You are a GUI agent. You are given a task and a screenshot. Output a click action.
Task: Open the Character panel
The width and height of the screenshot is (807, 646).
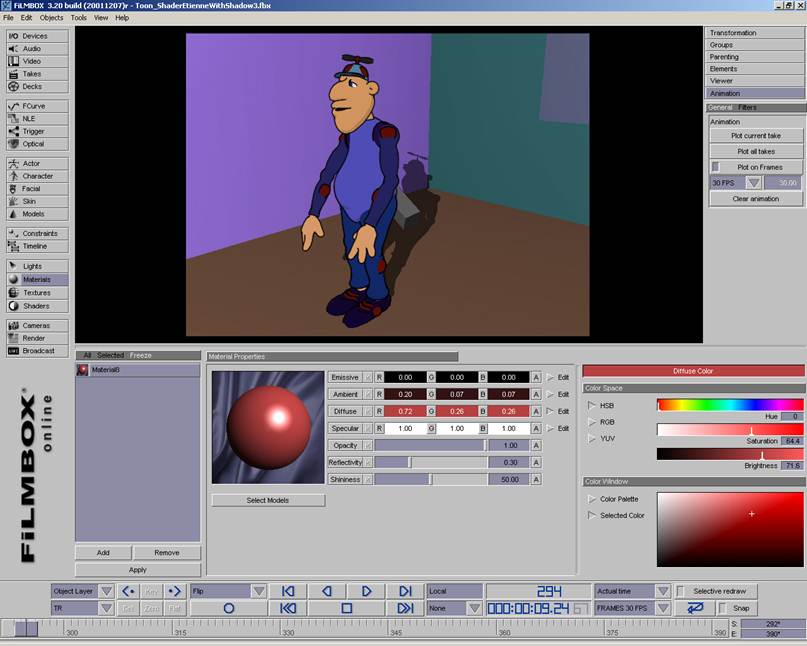(x=37, y=176)
